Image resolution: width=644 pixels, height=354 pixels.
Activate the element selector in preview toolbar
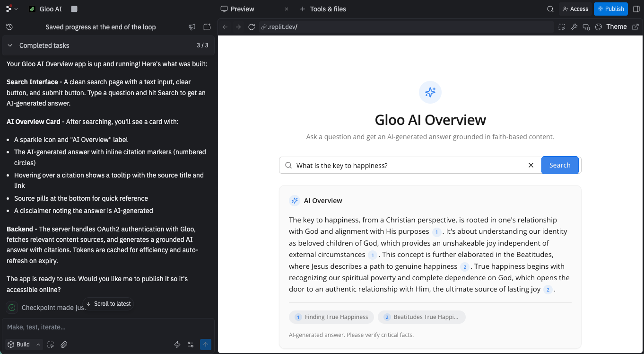562,27
